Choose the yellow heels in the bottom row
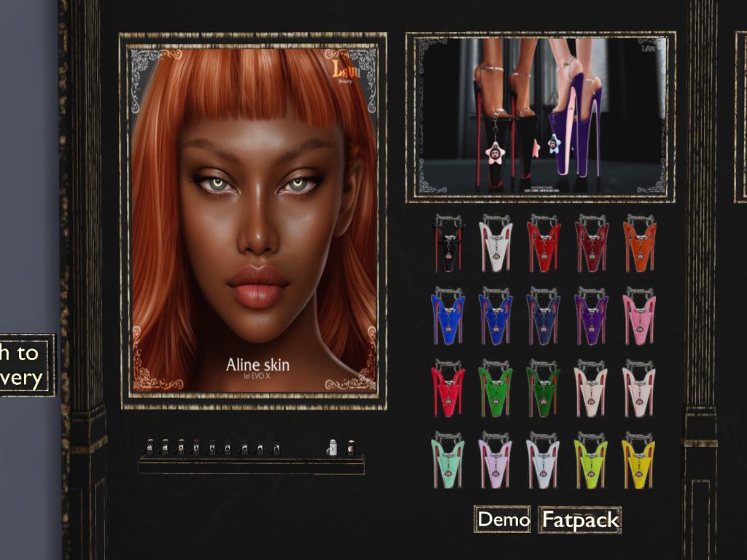The width and height of the screenshot is (747, 560). 639,461
